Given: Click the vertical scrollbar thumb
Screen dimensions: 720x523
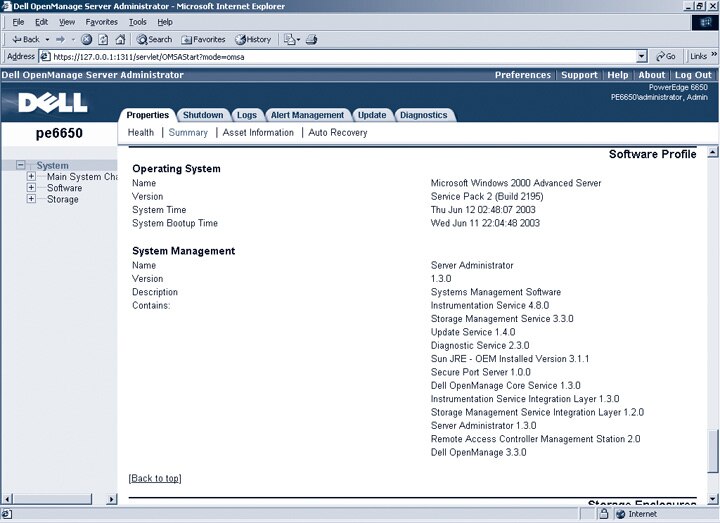Looking at the screenshot, I should pyautogui.click(x=713, y=451).
